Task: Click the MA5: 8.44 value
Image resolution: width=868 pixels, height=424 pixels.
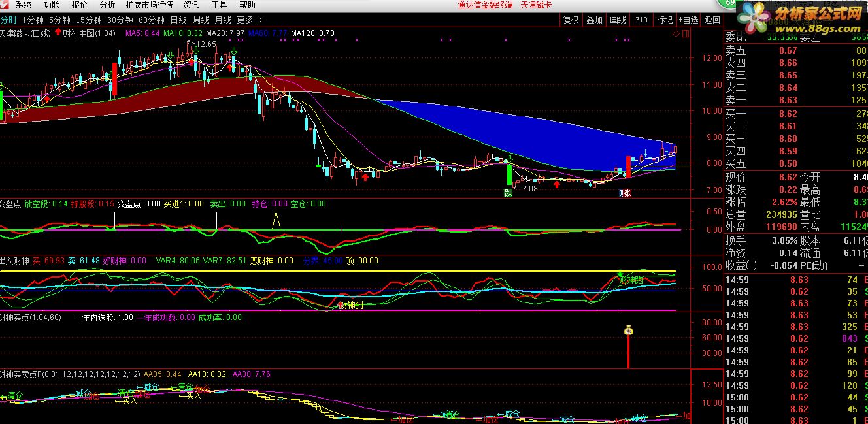Action: (142, 33)
